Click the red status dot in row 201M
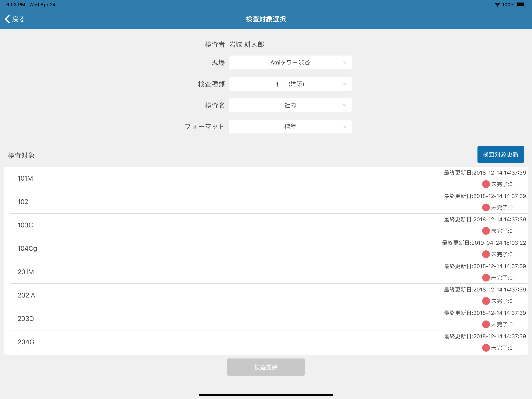This screenshot has width=532, height=399. 486,277
